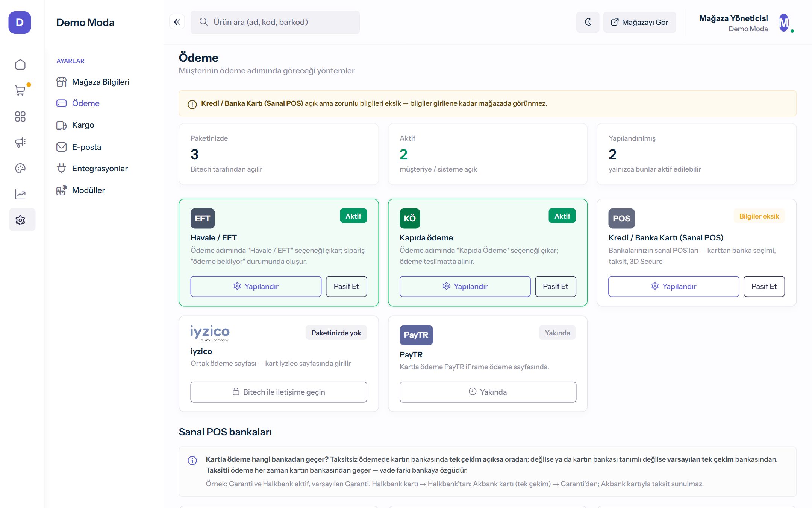
Task: Open orders via shopping cart icon
Action: (x=20, y=91)
